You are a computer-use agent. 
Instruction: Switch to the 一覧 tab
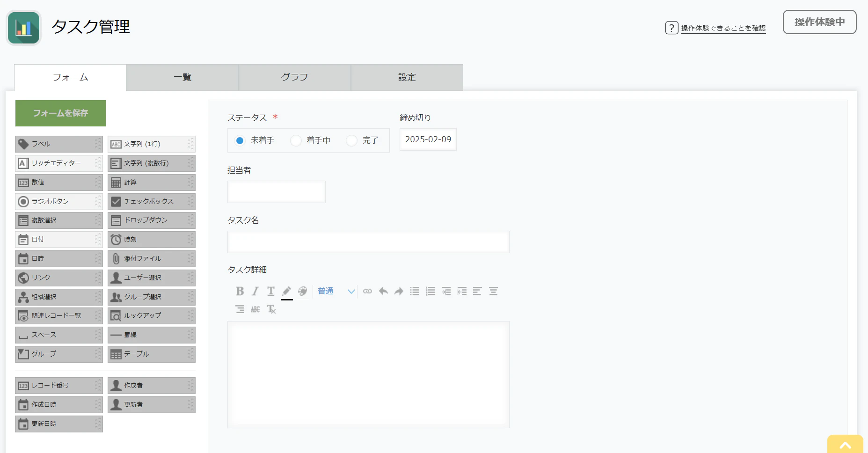(x=182, y=78)
